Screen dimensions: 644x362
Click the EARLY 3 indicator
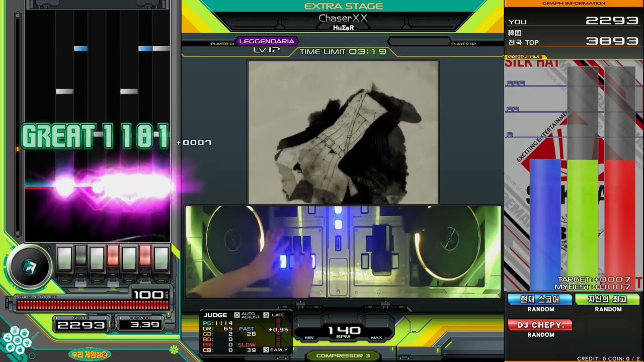coord(276,350)
